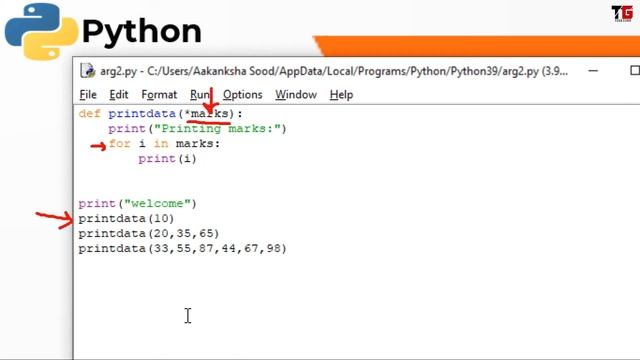Open the Format menu
640x360 pixels.
159,95
